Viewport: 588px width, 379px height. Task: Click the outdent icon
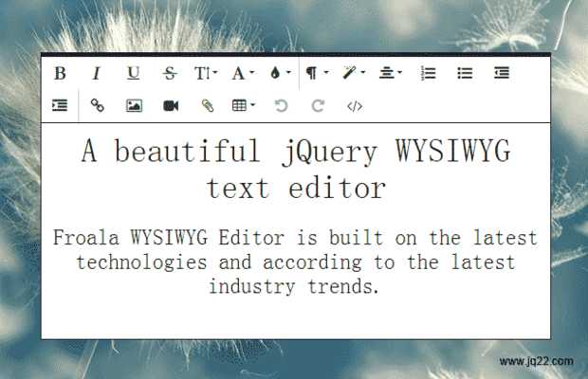pos(502,73)
